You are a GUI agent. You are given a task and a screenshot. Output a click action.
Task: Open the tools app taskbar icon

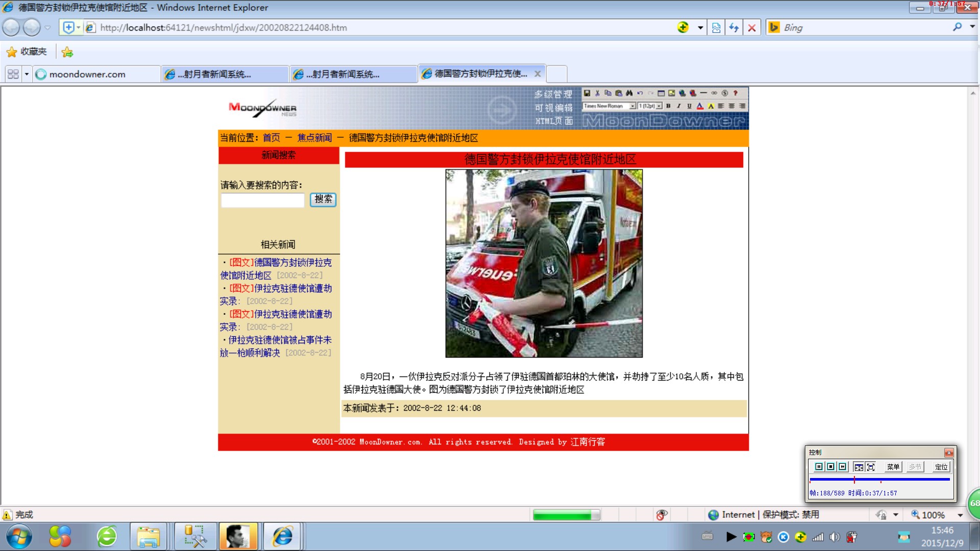[195, 537]
